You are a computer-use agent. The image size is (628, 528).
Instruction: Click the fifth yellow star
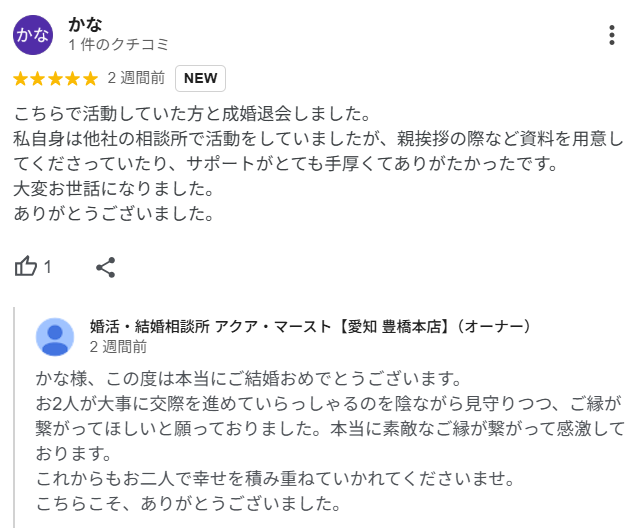click(x=90, y=79)
